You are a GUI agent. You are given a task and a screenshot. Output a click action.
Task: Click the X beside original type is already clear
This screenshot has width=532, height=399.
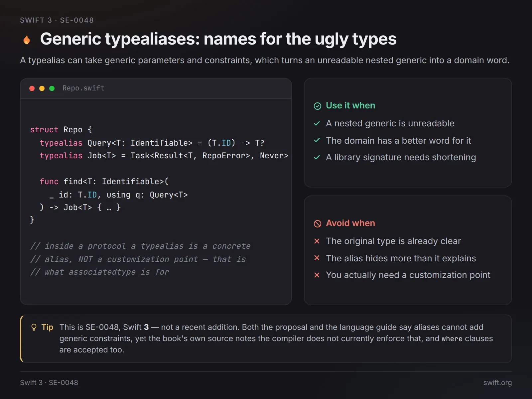[317, 241]
